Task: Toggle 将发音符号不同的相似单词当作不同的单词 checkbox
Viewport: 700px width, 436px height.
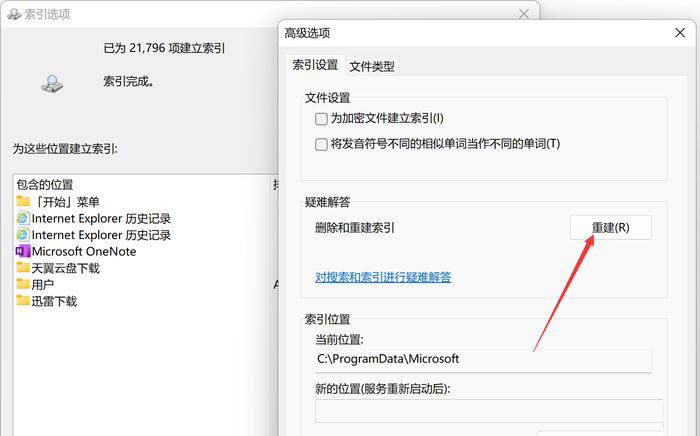Action: click(321, 144)
